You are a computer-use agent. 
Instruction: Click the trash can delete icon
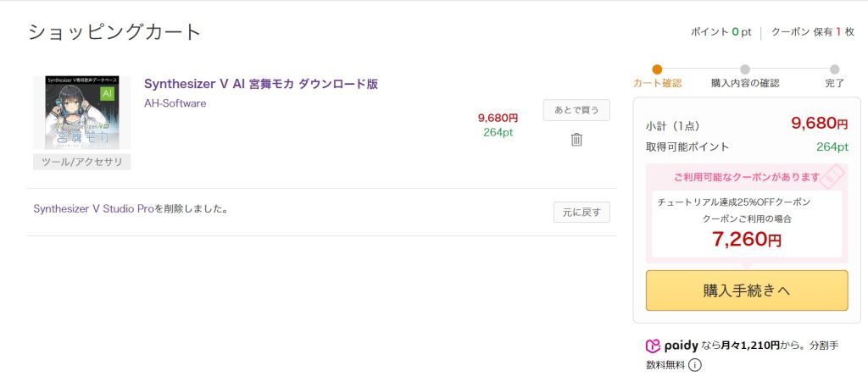[x=576, y=140]
